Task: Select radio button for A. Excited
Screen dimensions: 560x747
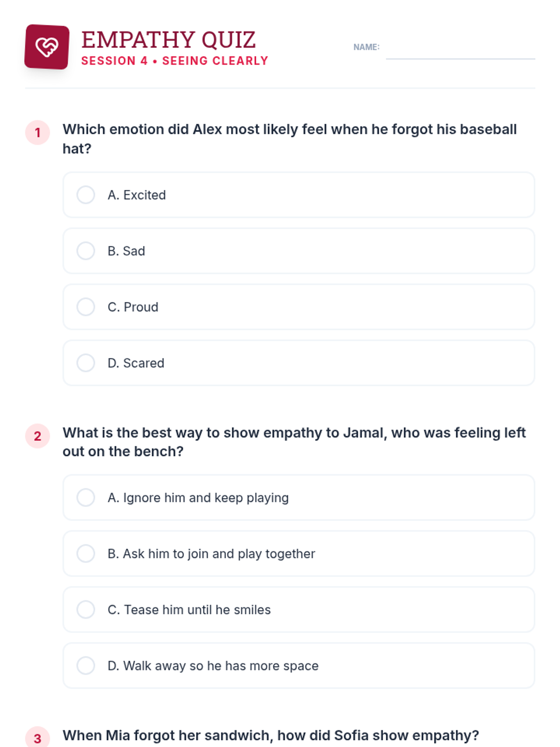Action: point(86,195)
